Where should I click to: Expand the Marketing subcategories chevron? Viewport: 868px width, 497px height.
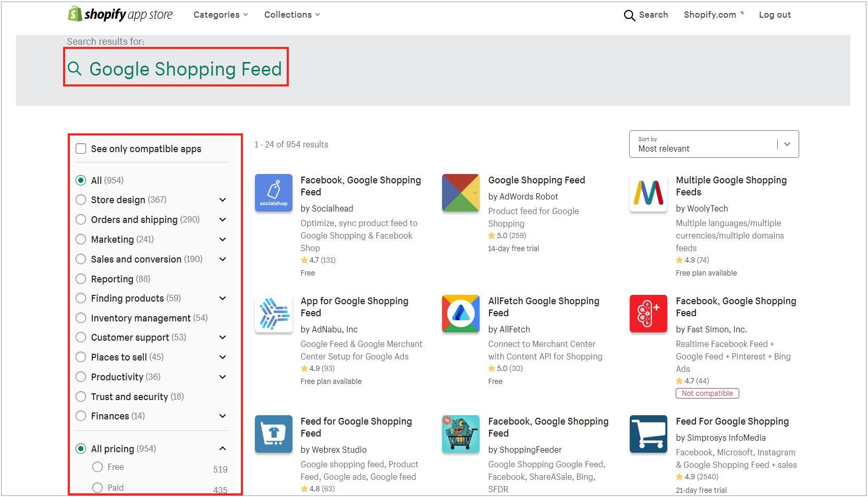click(223, 239)
